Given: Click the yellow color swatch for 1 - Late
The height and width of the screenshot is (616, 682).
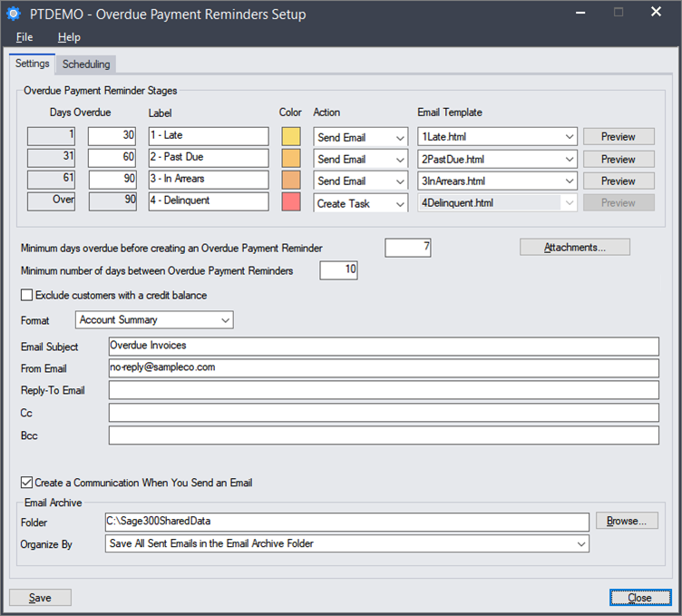Looking at the screenshot, I should click(x=291, y=137).
